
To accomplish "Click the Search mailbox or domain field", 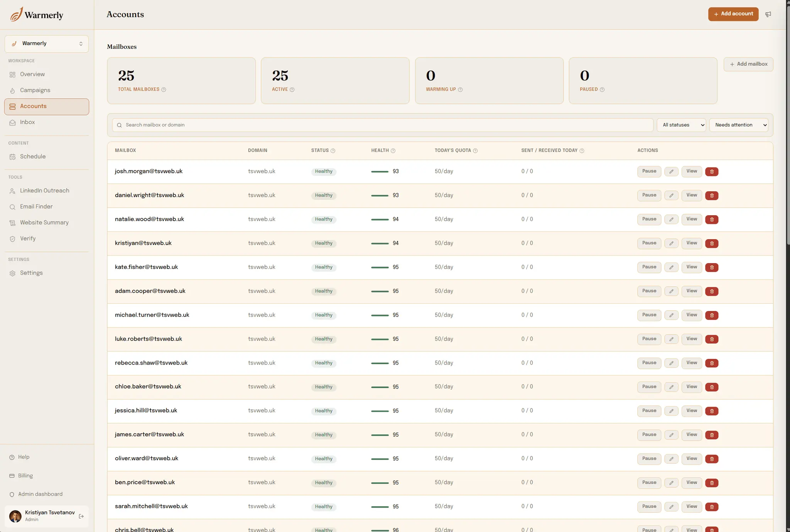I will coord(383,125).
